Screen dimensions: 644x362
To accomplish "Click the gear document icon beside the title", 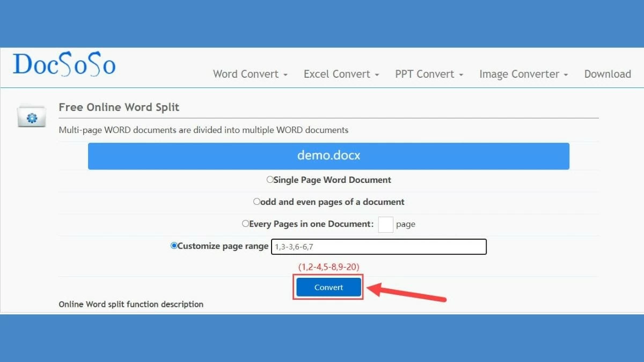I will pos(31,116).
